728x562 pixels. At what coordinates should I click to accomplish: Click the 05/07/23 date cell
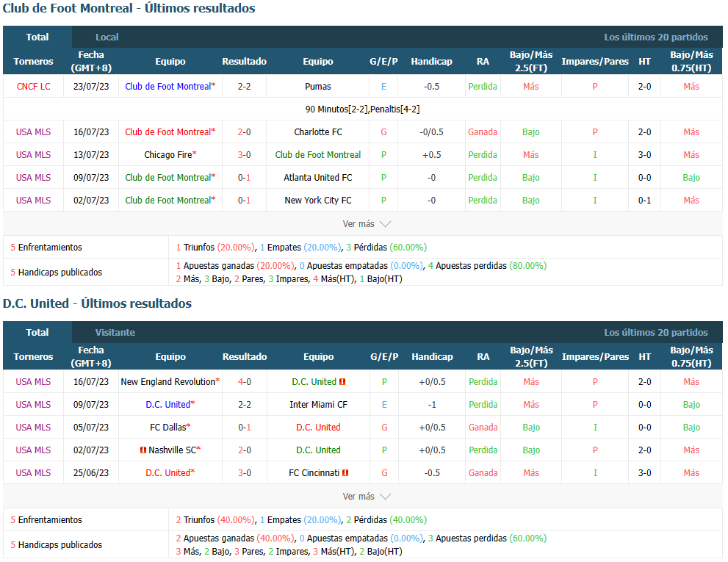pyautogui.click(x=91, y=428)
